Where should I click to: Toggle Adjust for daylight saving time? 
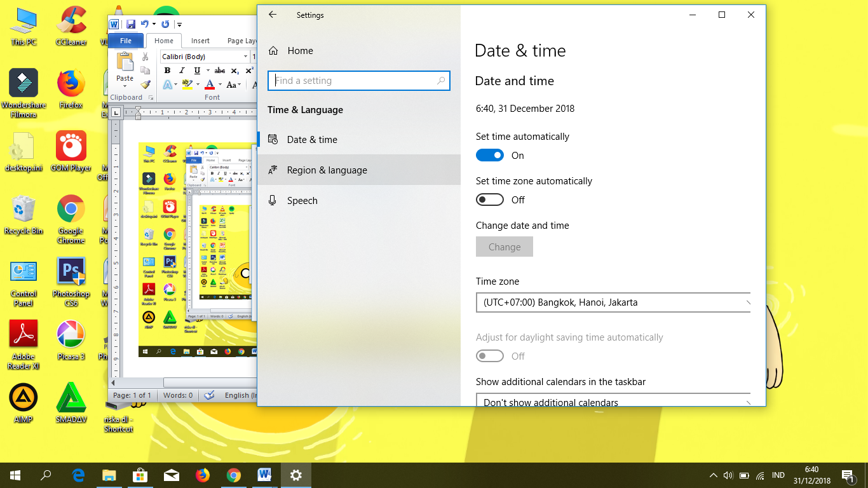point(489,356)
